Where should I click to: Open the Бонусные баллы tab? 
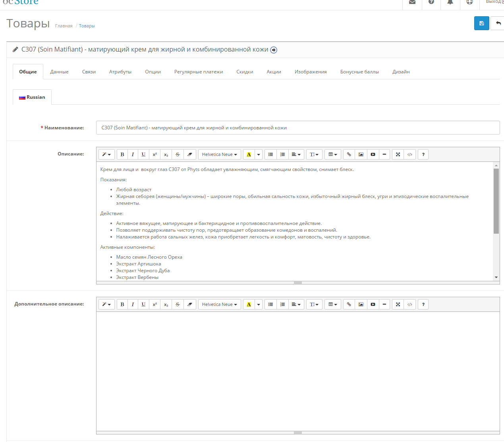click(x=359, y=72)
